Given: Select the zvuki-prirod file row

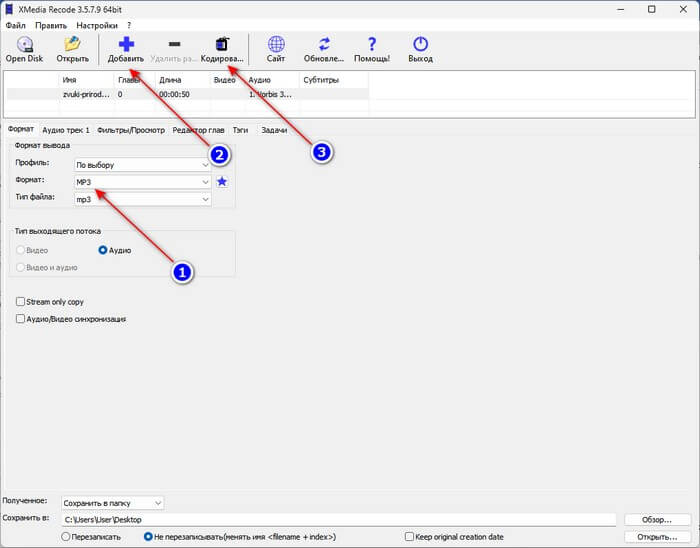Looking at the screenshot, I should [x=188, y=94].
